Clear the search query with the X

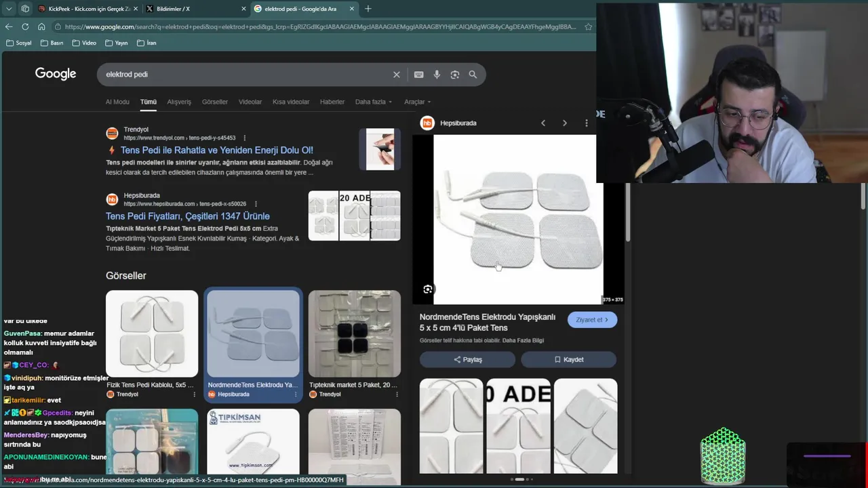(397, 75)
